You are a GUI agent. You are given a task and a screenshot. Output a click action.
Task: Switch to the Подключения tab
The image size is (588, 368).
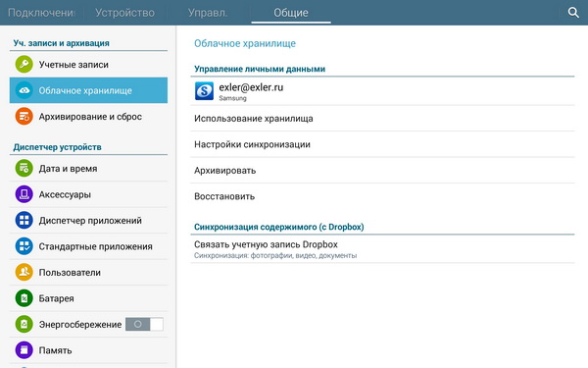coord(41,13)
